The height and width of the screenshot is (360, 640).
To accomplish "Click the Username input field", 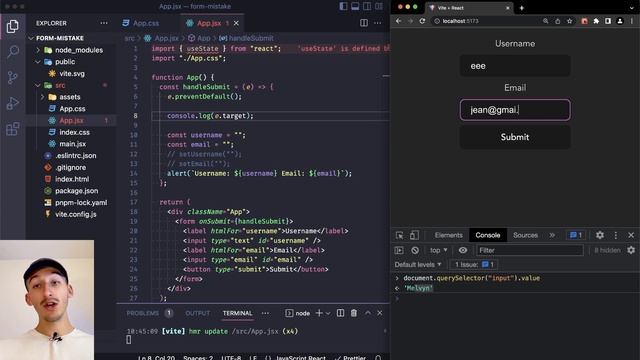I will [515, 66].
